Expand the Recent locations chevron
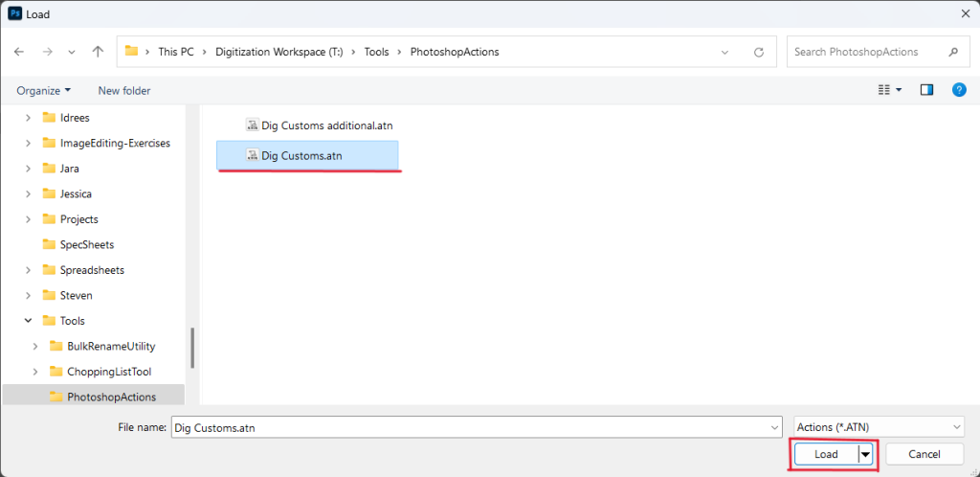Image resolution: width=980 pixels, height=477 pixels. coord(72,52)
